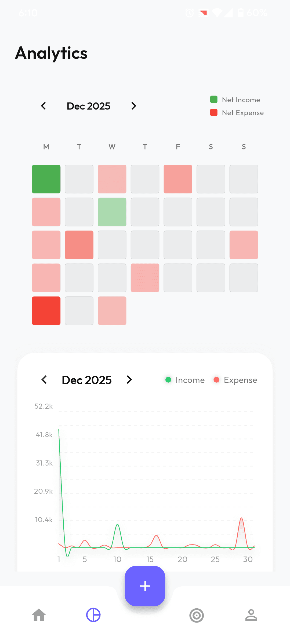
Task: Tap the battery icon in status bar
Action: pyautogui.click(x=241, y=13)
